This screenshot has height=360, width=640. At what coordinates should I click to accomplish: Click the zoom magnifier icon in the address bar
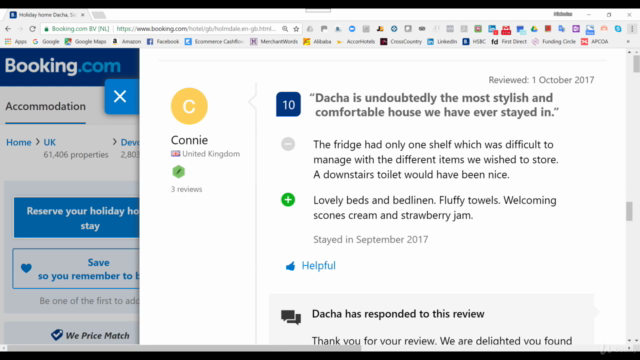pyautogui.click(x=285, y=29)
